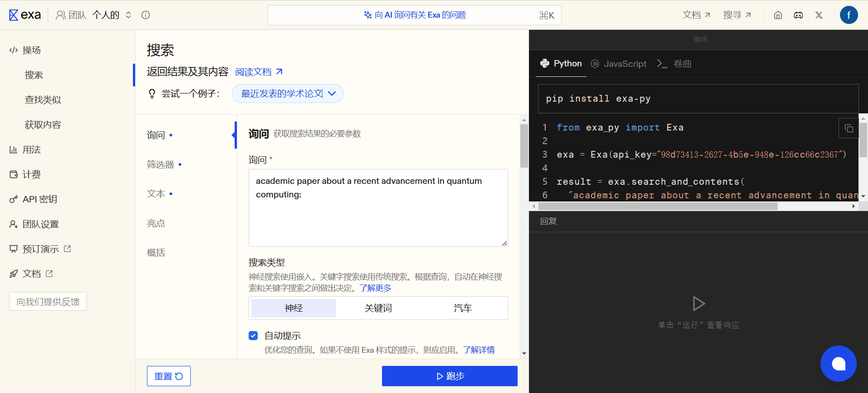Image resolution: width=868 pixels, height=393 pixels.
Task: Switch to the Python code tab
Action: tap(561, 64)
